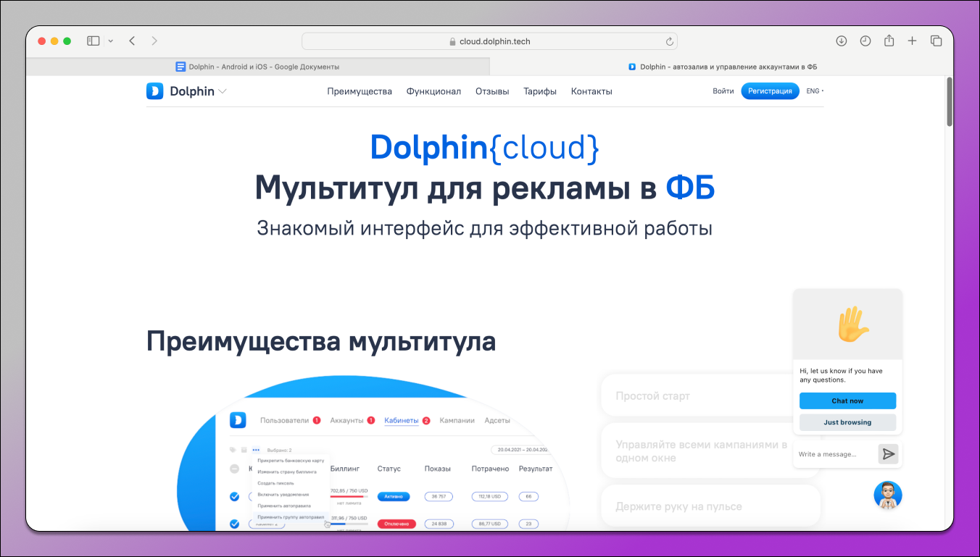Open the chevron next to the sidebar button

[x=110, y=41]
